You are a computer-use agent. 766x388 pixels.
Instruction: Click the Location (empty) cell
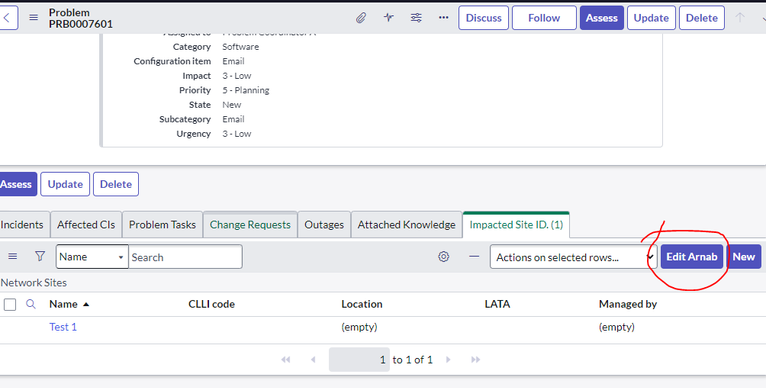(x=359, y=327)
